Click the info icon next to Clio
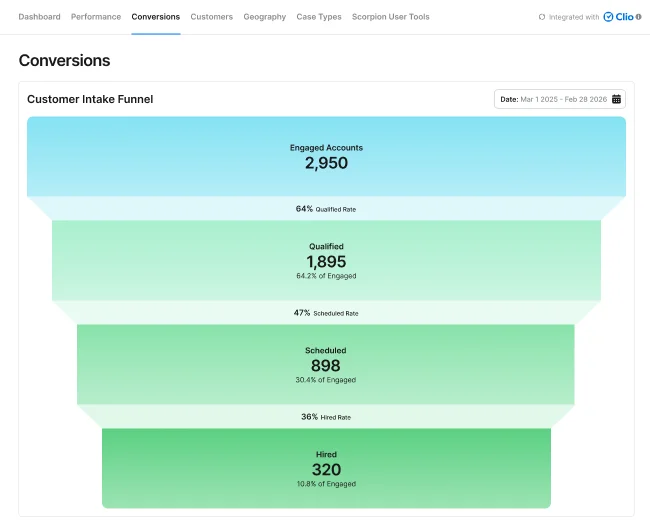The height and width of the screenshot is (523, 650). (639, 17)
